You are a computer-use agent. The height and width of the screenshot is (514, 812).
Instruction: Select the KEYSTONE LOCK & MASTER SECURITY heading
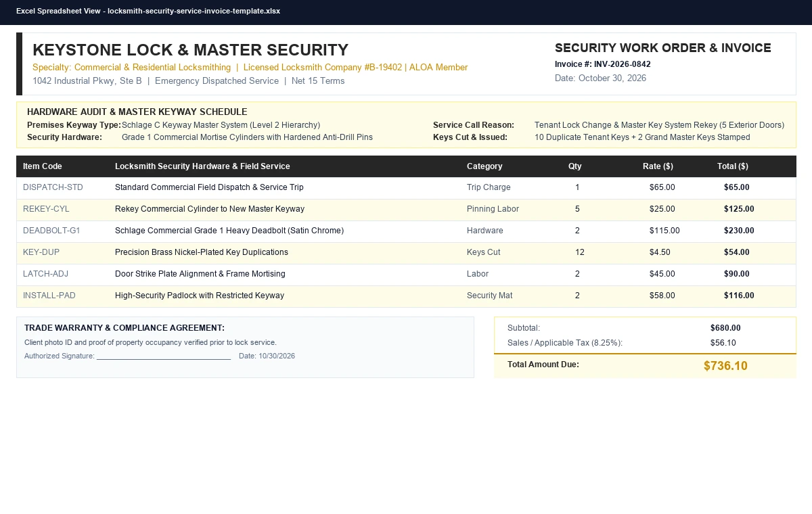[x=190, y=50]
